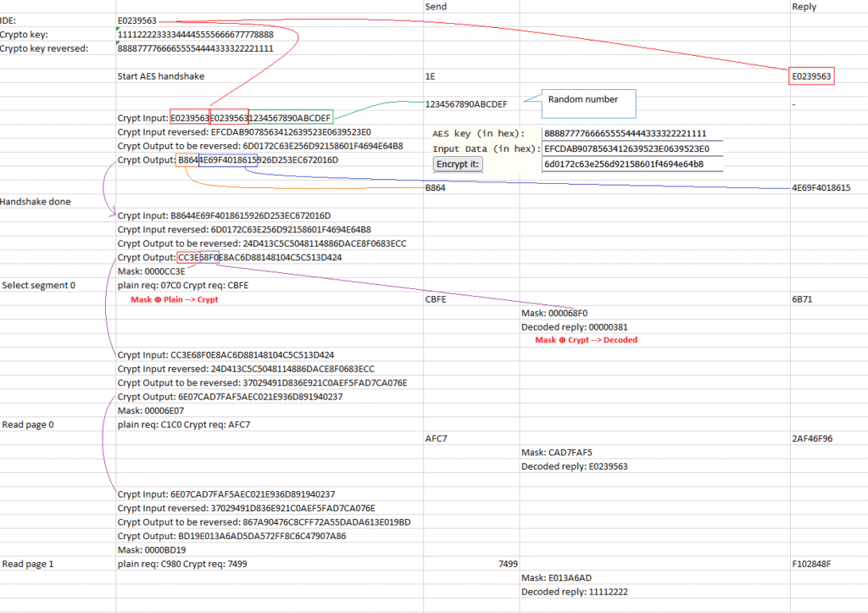Click the "Encrypt it:" button
Viewport: 868px width, 613px height.
tap(458, 164)
